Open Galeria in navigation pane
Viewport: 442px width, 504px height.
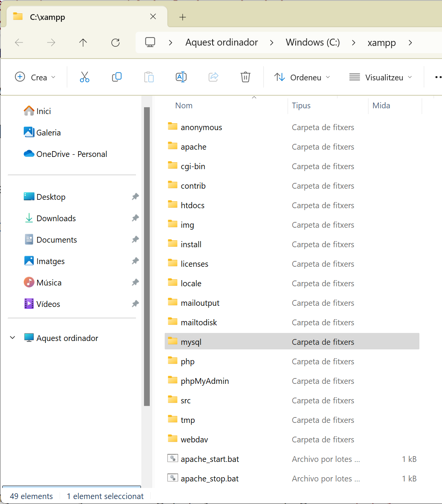(x=48, y=133)
